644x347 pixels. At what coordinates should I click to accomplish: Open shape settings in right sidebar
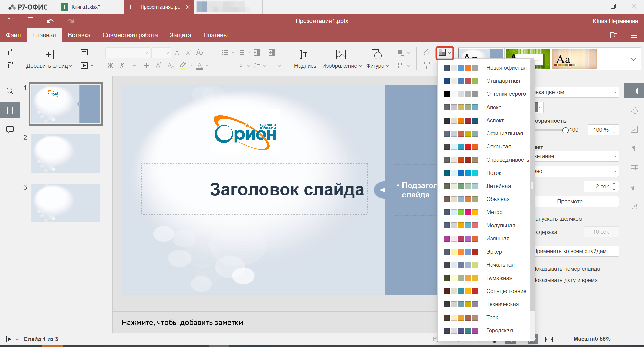(x=634, y=110)
